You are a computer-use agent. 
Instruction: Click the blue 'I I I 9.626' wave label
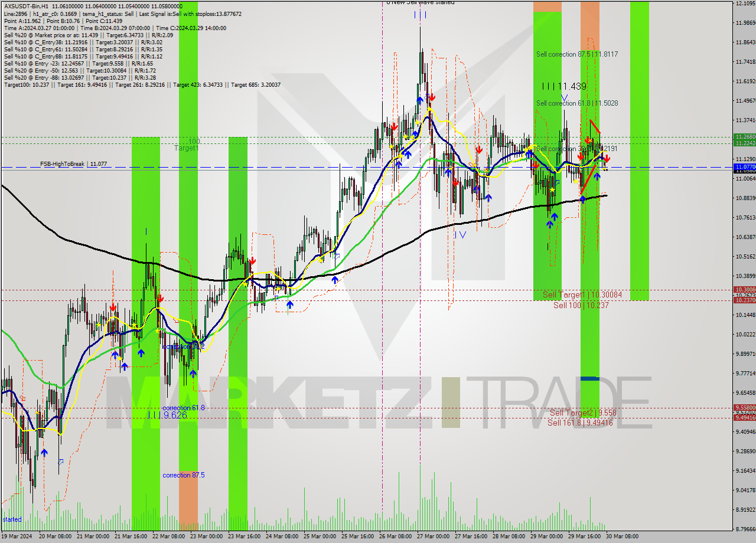pyautogui.click(x=167, y=416)
